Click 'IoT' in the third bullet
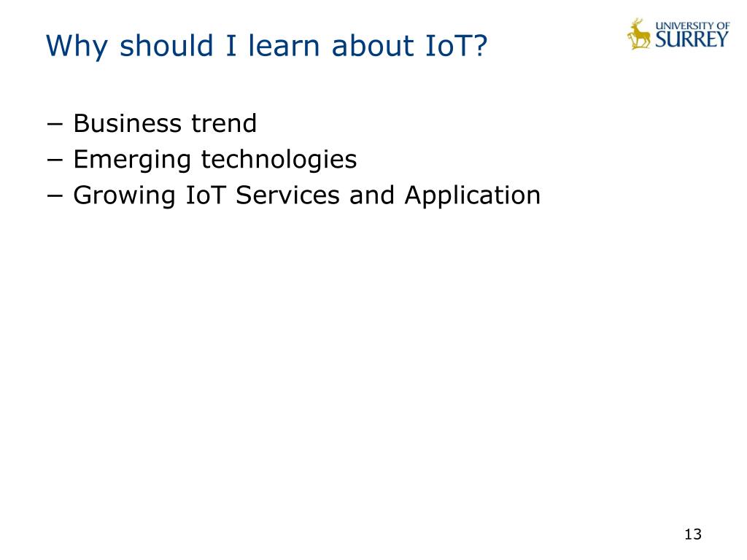Screen dimensions: 747x560 [205, 195]
